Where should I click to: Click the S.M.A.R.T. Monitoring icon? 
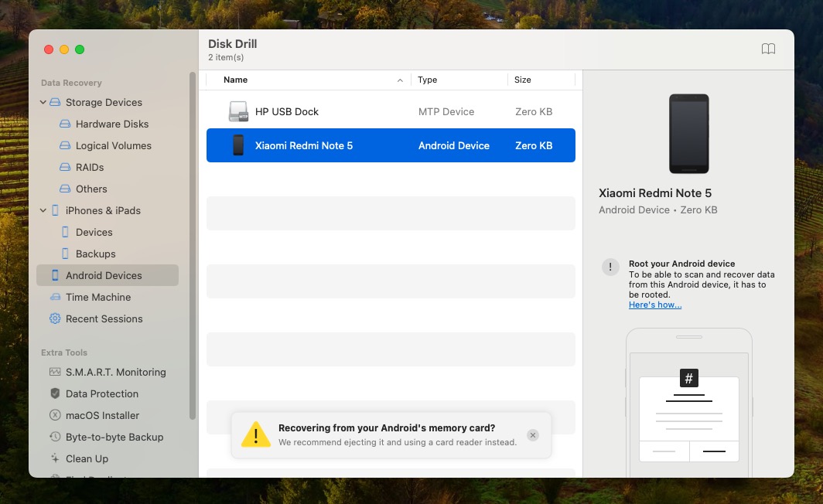point(55,372)
